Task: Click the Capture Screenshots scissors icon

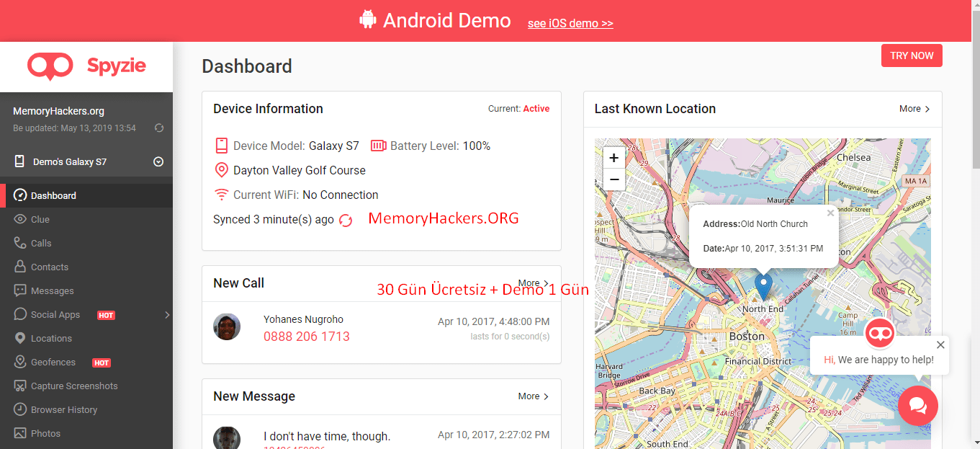Action: (20, 386)
